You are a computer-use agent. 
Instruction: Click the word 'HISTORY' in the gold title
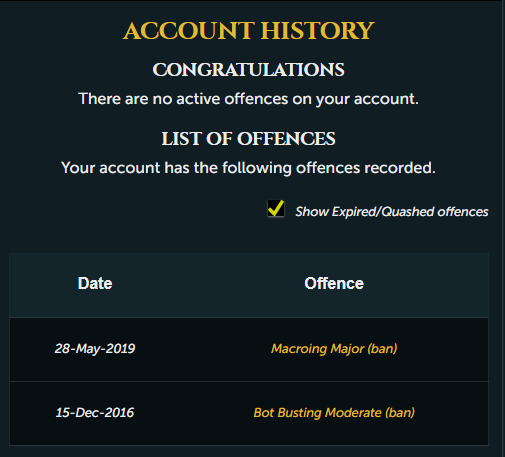pyautogui.click(x=318, y=31)
